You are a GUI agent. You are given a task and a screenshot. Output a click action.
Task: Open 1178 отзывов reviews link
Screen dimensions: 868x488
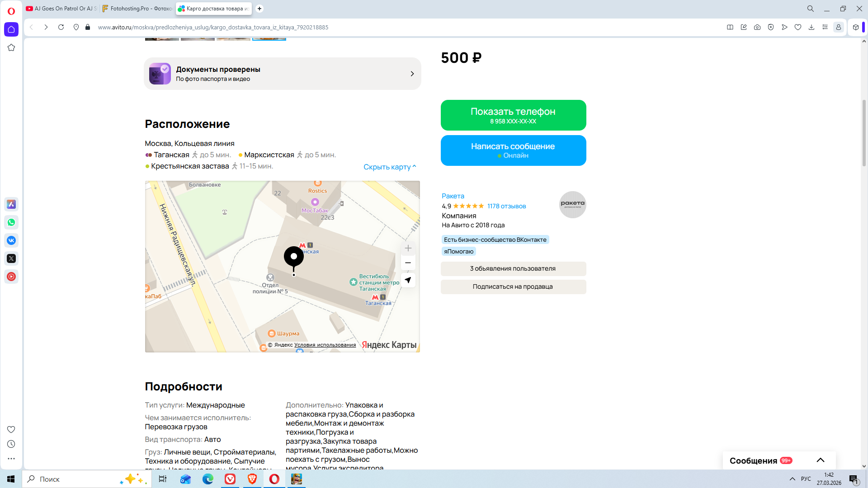point(506,206)
